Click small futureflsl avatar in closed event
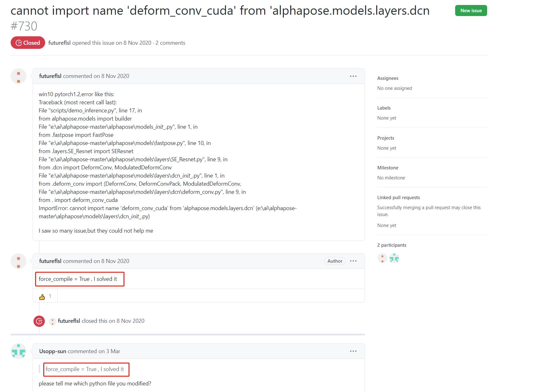The height and width of the screenshot is (392, 542). pos(52,321)
